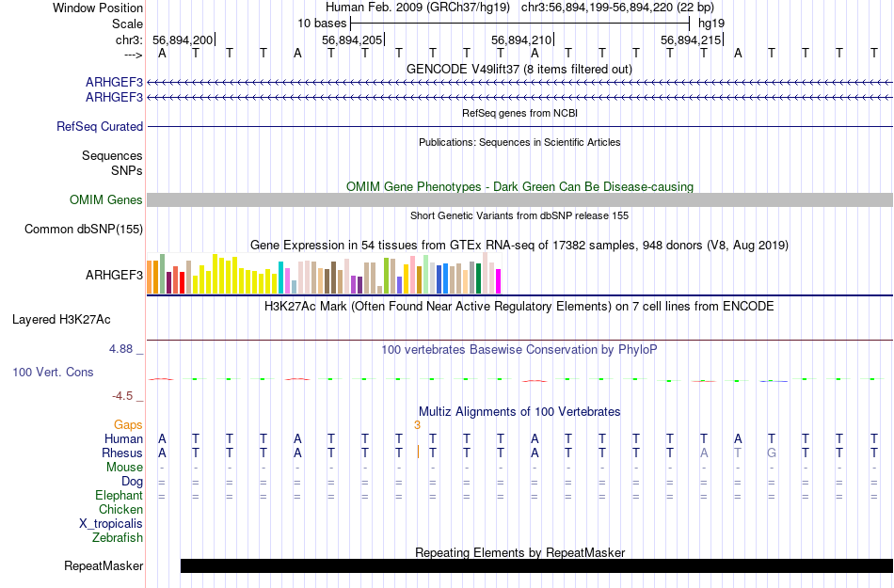
Task: Click the chr3: ruler label
Action: click(129, 40)
